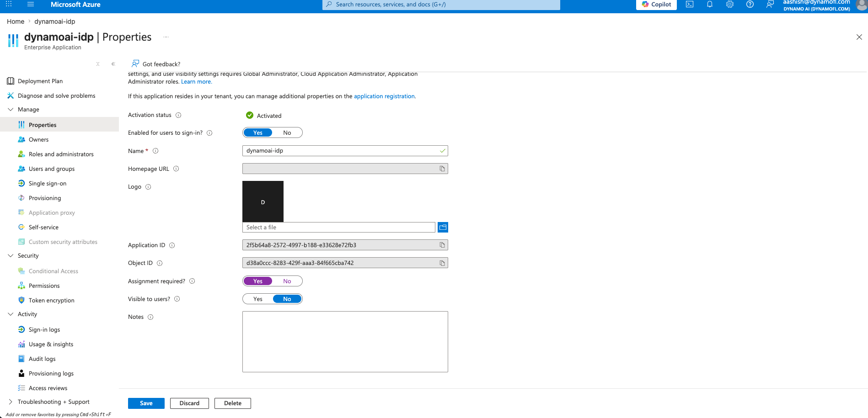Show info tooltip for Application ID
This screenshot has width=868, height=418.
click(172, 245)
